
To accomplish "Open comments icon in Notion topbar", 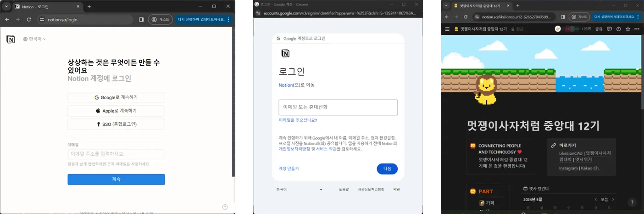I will [x=609, y=29].
